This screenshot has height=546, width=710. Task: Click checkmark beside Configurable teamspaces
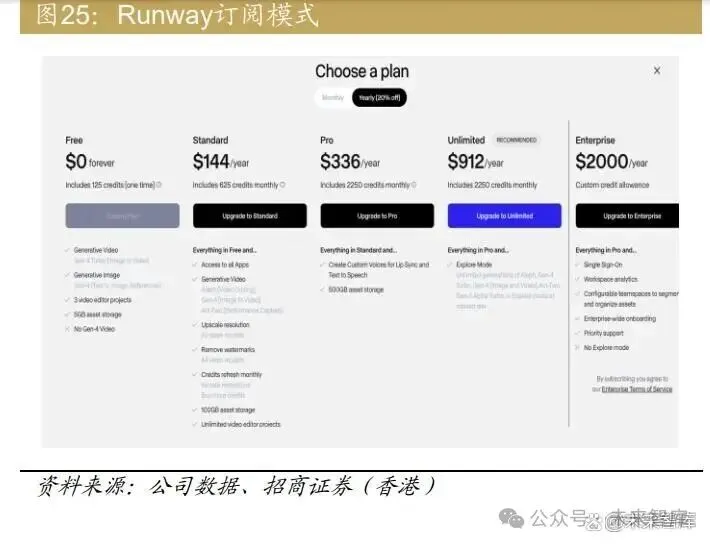pos(577,293)
